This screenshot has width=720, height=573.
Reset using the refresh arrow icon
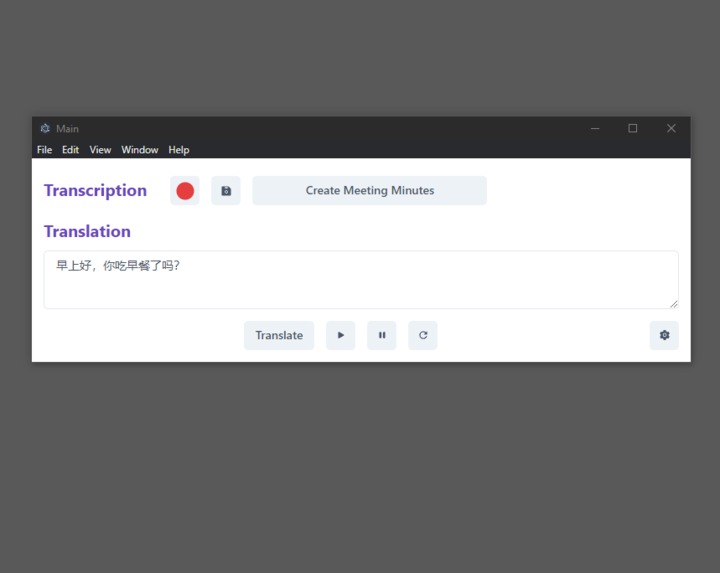(423, 335)
